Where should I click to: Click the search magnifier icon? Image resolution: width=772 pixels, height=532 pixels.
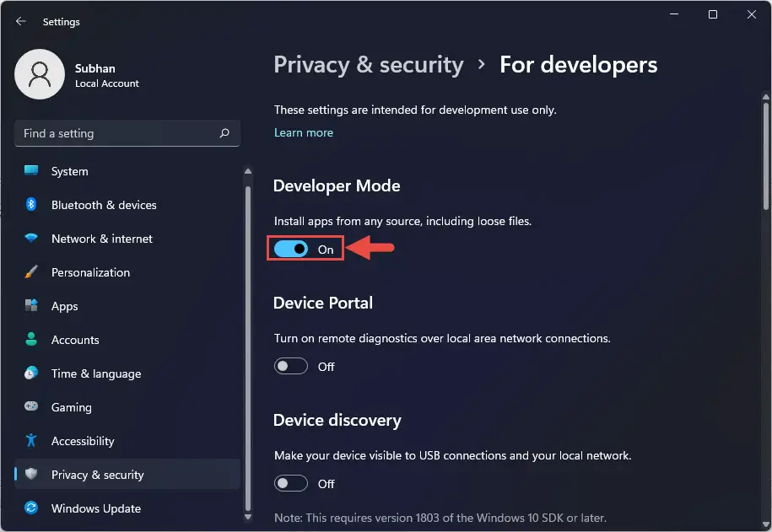click(x=224, y=133)
